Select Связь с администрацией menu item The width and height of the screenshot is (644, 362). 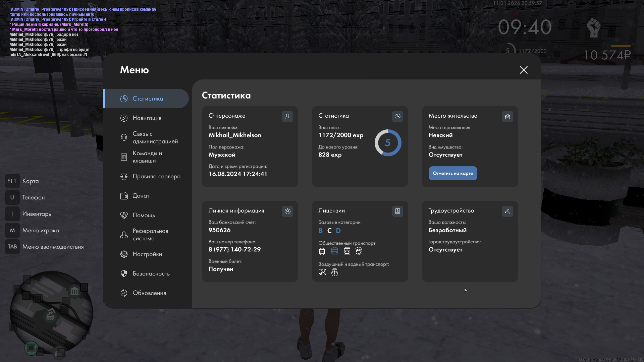tap(155, 137)
